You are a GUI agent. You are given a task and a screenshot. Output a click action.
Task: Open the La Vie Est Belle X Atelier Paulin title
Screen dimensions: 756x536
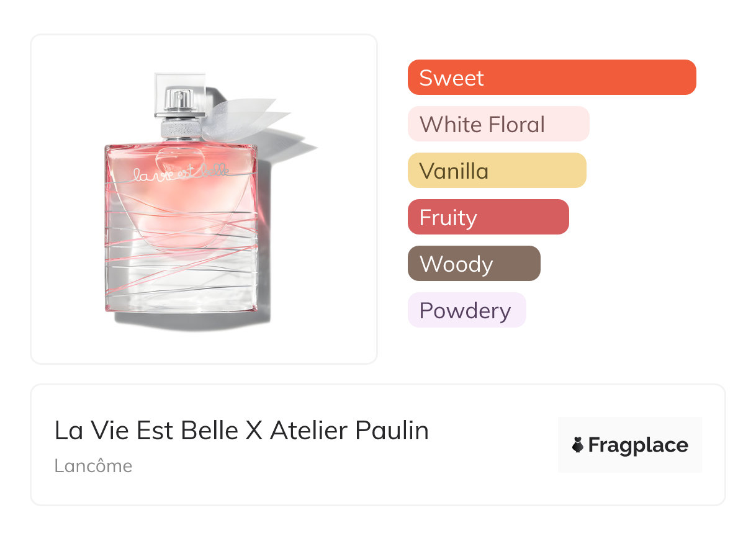pos(241,431)
